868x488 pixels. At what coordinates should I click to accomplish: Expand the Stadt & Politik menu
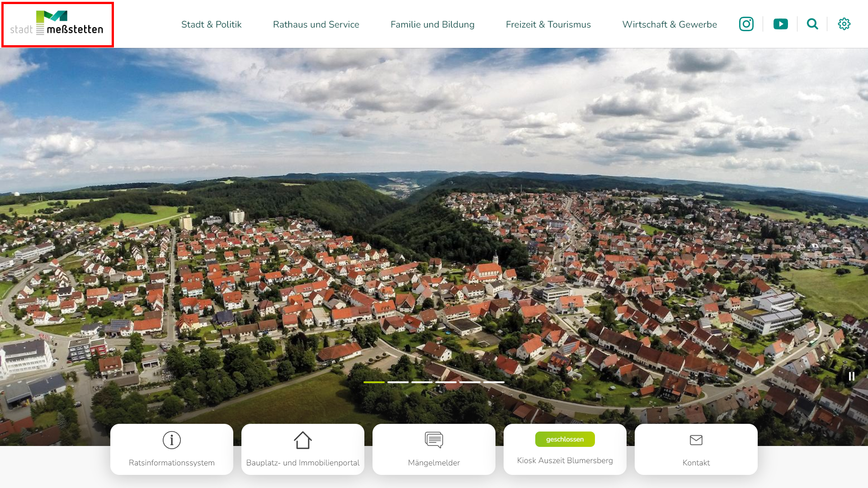211,24
